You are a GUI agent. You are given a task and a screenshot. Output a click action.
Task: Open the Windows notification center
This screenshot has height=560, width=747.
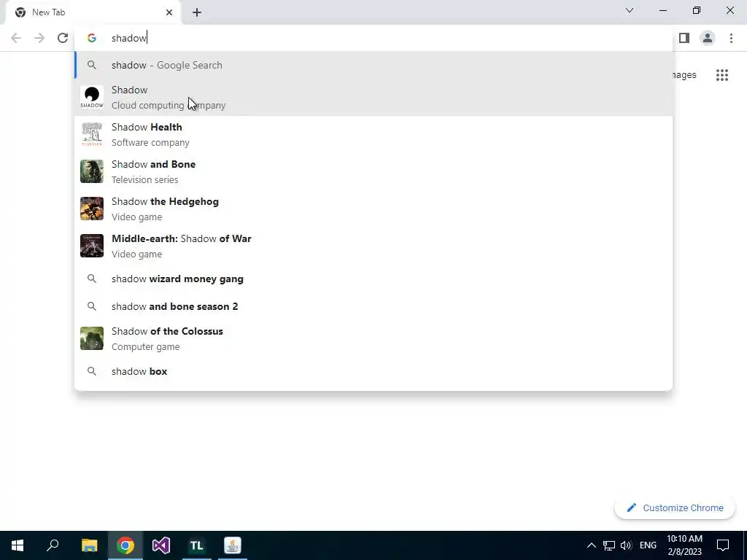click(723, 545)
